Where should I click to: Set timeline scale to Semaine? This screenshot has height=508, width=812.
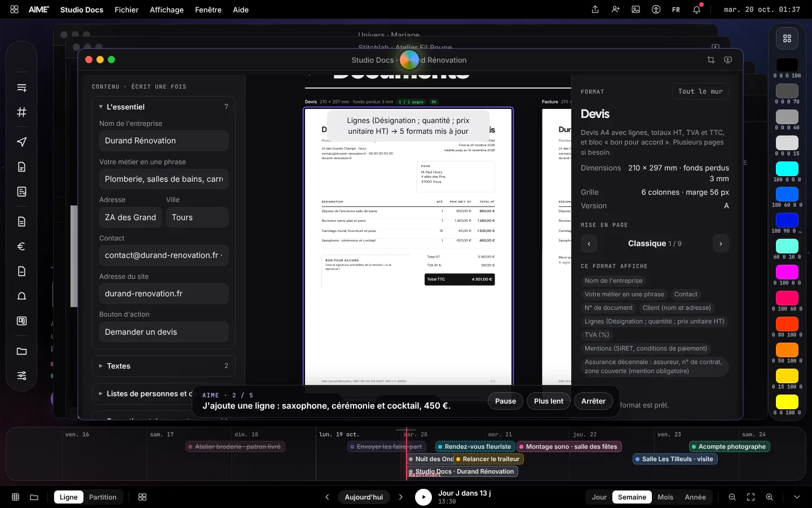pos(632,497)
